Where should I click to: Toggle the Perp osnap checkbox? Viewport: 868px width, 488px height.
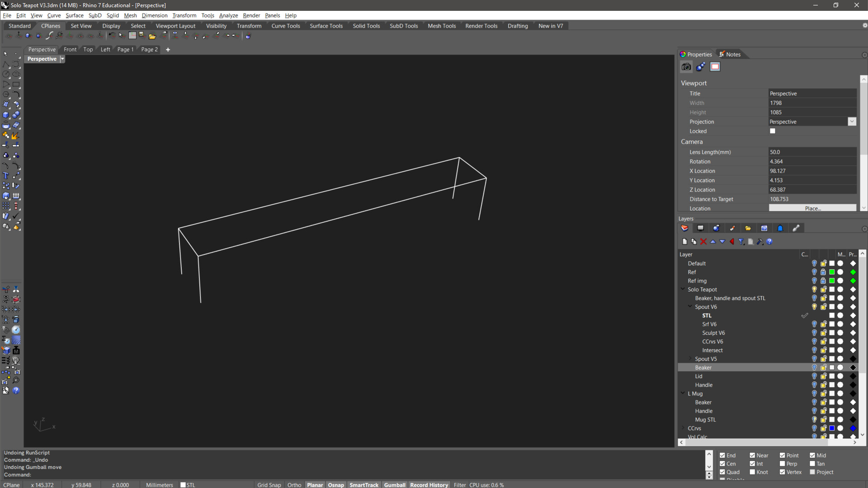[783, 464]
